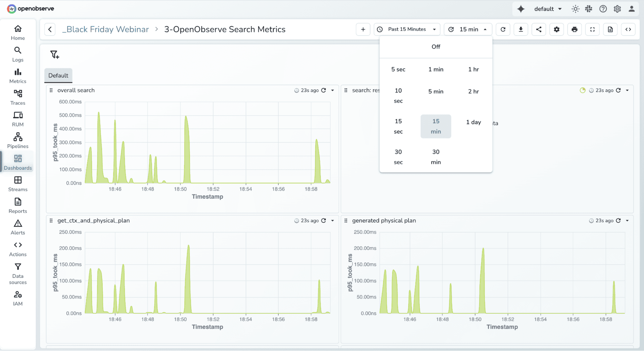Refresh the get_ctx_and_physical_plan panel

(323, 221)
